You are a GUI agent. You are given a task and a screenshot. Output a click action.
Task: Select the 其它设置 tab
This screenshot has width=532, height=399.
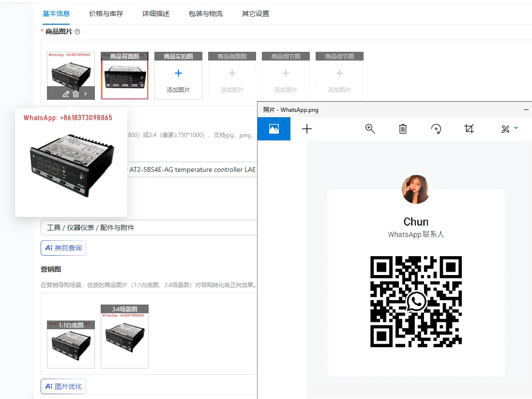[x=256, y=14]
